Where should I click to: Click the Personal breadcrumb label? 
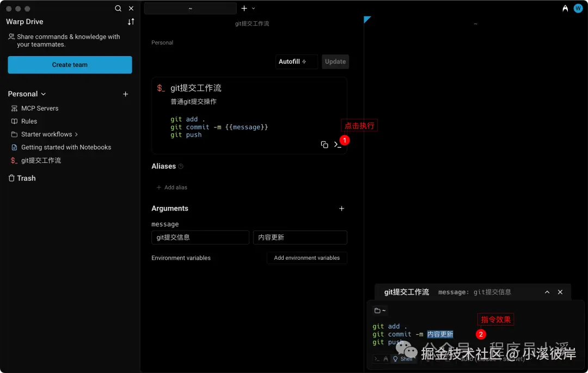pyautogui.click(x=162, y=42)
